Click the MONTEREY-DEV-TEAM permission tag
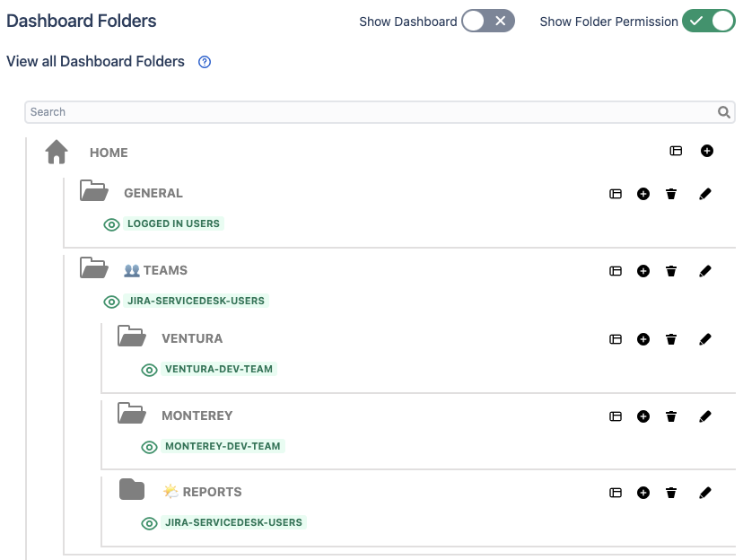743x560 pixels. pyautogui.click(x=223, y=446)
